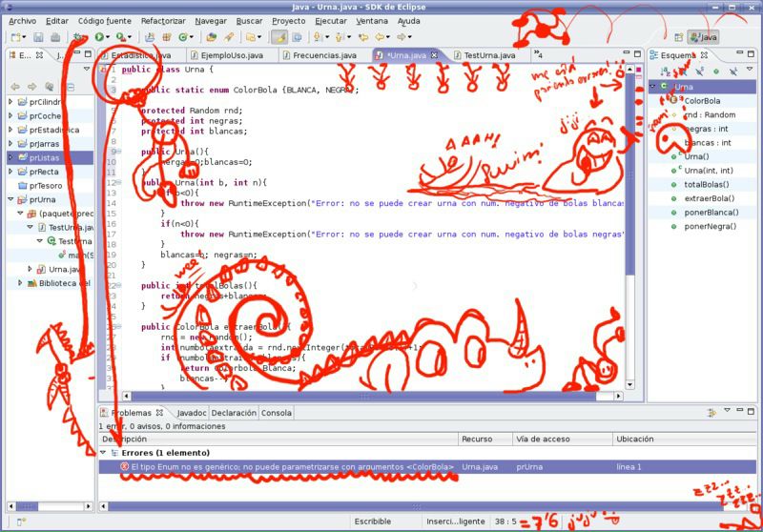
Task: Toggle hide local types in Esquema
Action: [733, 72]
